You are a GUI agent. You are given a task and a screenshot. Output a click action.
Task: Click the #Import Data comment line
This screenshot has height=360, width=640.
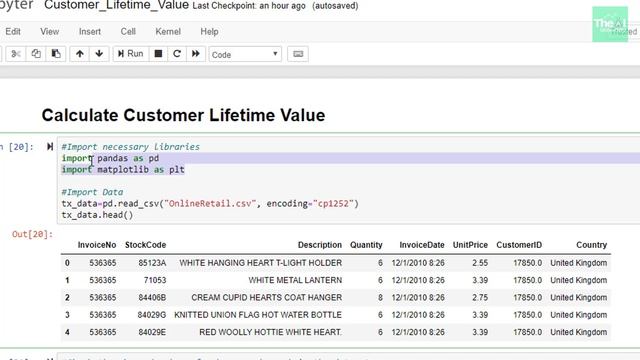pyautogui.click(x=92, y=192)
